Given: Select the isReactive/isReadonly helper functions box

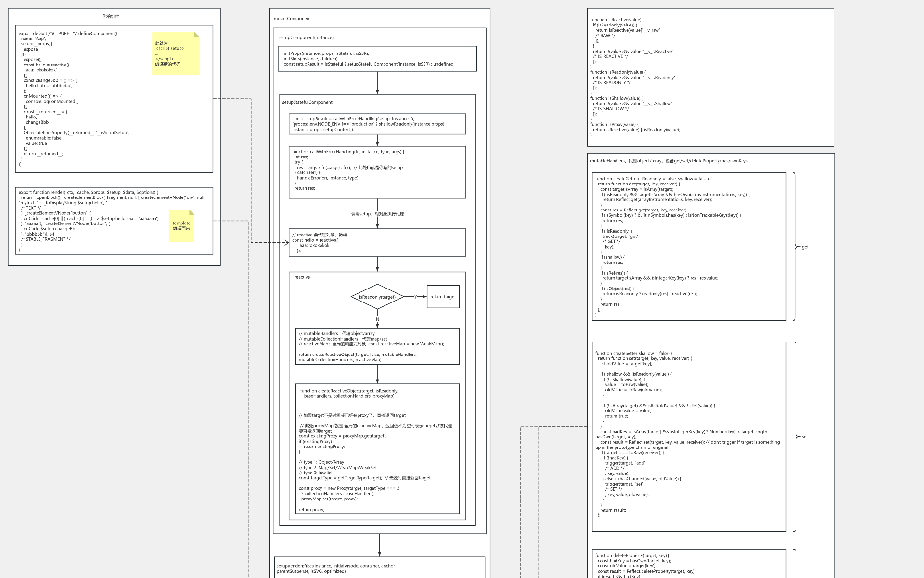Looking at the screenshot, I should click(x=710, y=77).
